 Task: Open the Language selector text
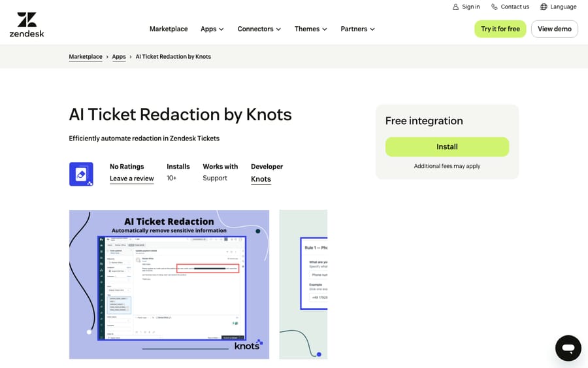click(x=563, y=7)
